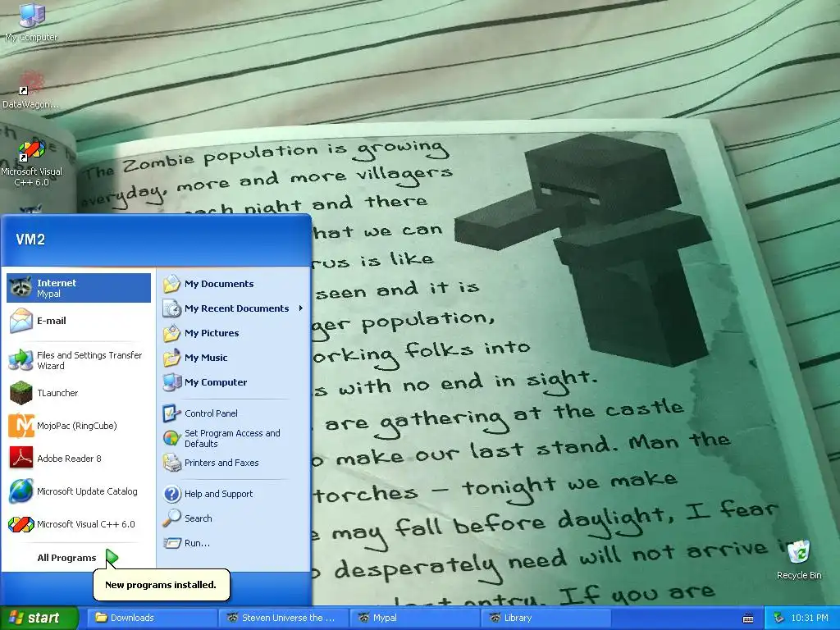Expand My Recent Documents submenu arrow
This screenshot has width=840, height=630.
(x=300, y=308)
